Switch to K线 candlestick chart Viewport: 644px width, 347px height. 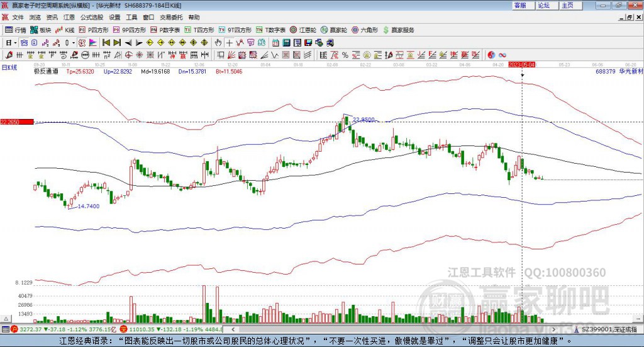click(65, 30)
